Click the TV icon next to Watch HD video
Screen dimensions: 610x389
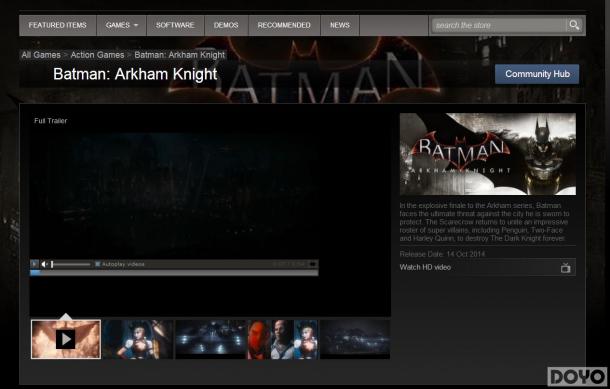tap(566, 268)
